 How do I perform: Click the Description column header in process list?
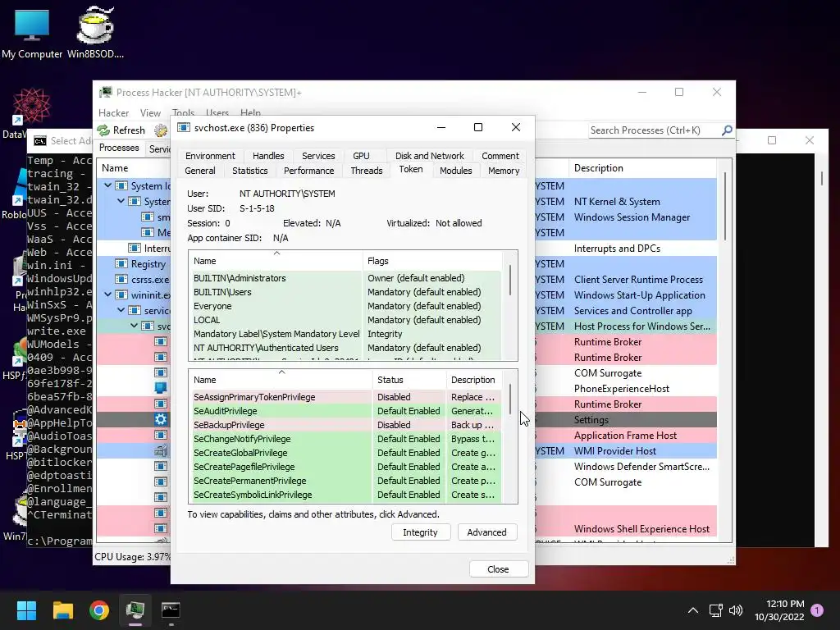coord(643,168)
